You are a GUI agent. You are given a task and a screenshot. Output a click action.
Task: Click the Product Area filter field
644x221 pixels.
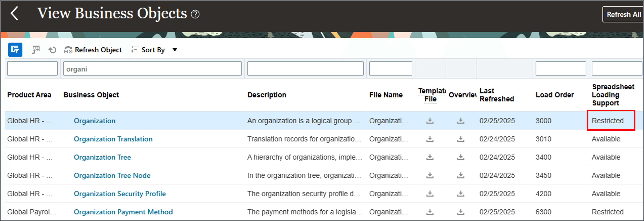pyautogui.click(x=32, y=69)
